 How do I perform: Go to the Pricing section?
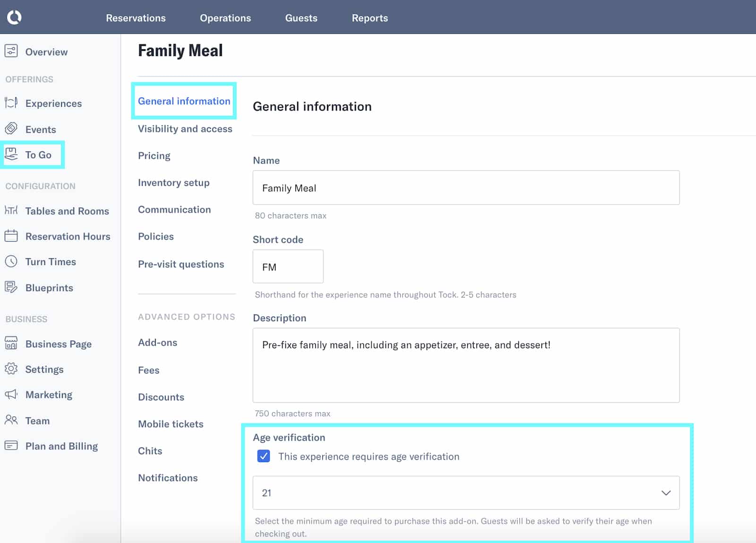154,155
